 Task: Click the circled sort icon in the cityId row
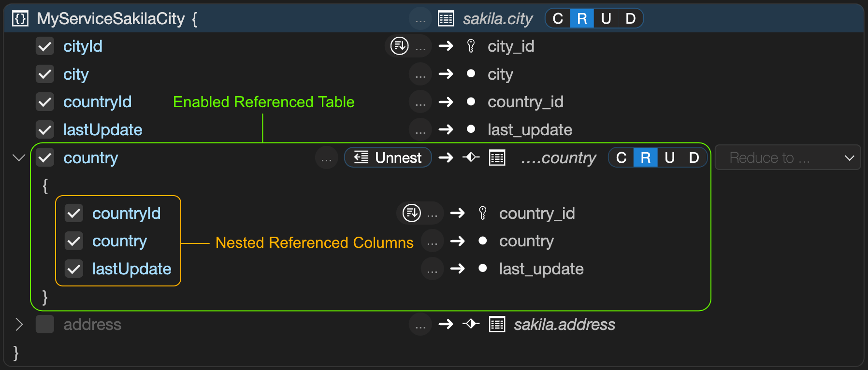(x=400, y=46)
